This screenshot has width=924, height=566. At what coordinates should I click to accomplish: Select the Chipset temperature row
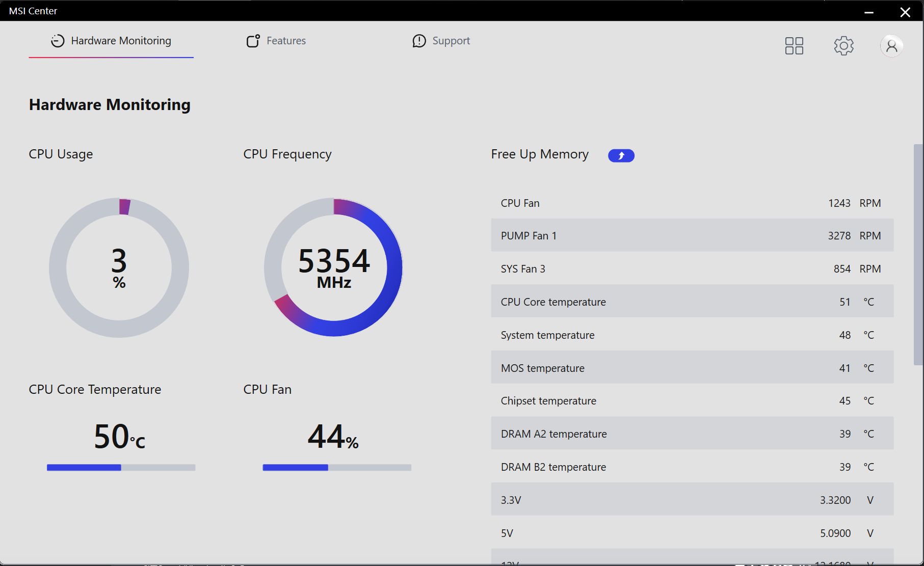[692, 400]
